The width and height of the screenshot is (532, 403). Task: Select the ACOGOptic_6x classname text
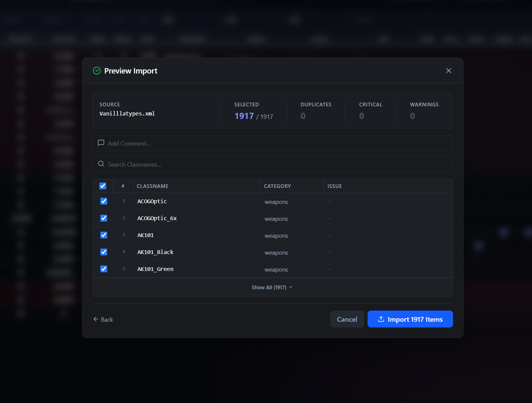(157, 218)
